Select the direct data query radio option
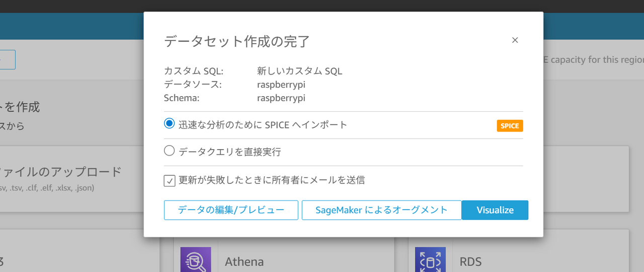This screenshot has width=644, height=272. coord(170,151)
